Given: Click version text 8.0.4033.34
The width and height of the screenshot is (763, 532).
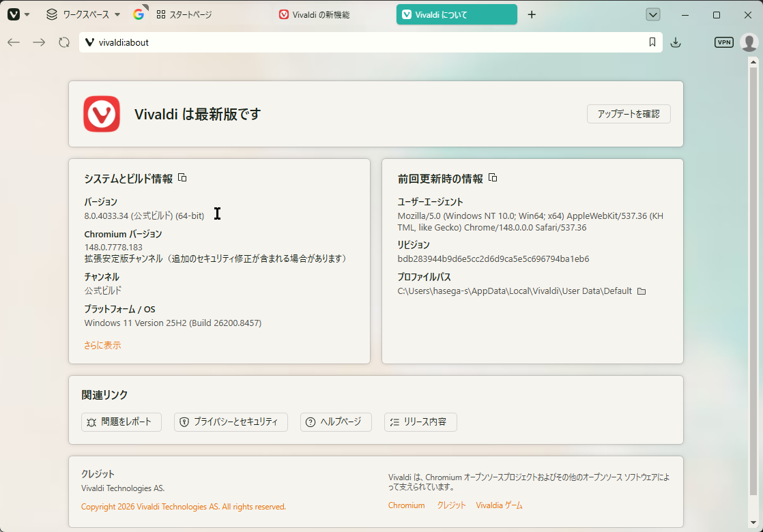Looking at the screenshot, I should (x=106, y=216).
